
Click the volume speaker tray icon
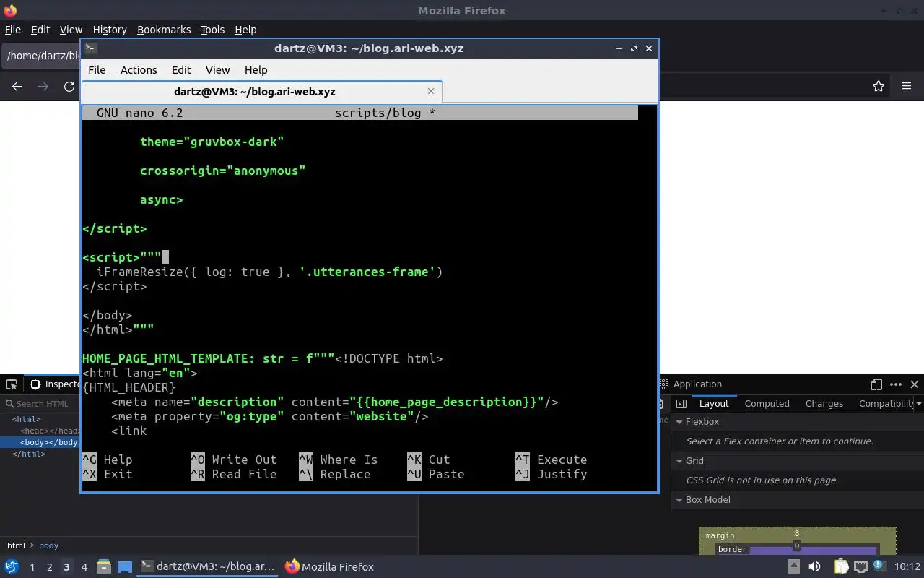coord(814,566)
